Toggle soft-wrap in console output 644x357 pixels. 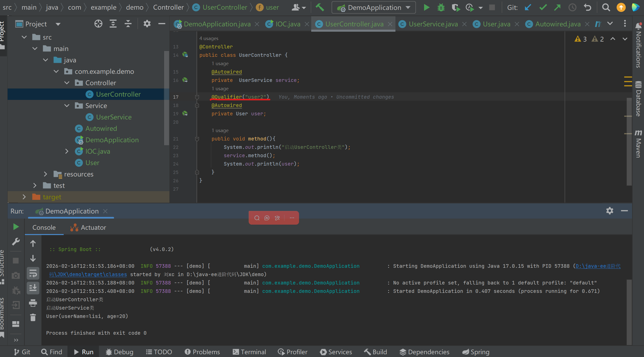click(33, 273)
